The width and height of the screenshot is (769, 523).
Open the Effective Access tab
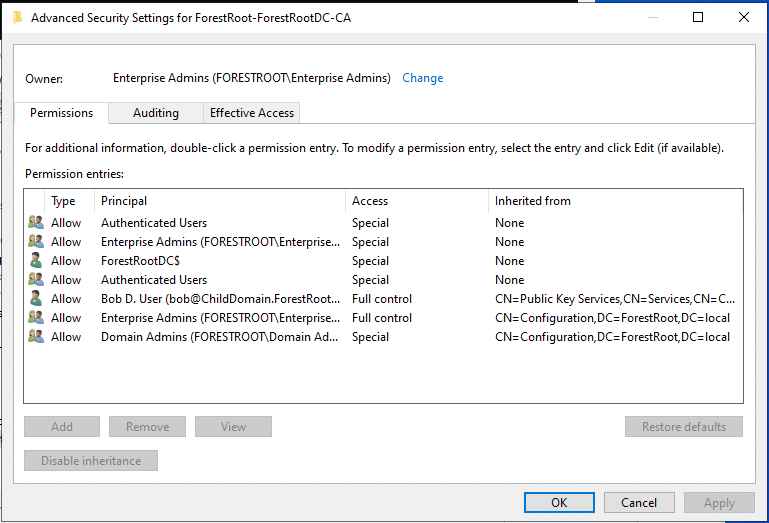252,113
